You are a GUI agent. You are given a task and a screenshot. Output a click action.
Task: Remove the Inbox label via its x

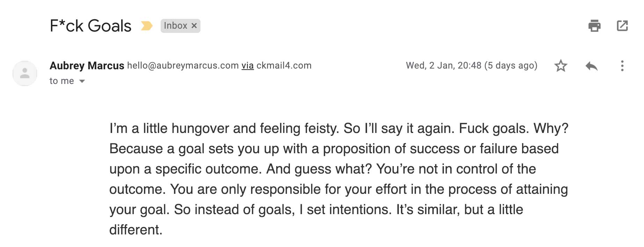click(194, 26)
